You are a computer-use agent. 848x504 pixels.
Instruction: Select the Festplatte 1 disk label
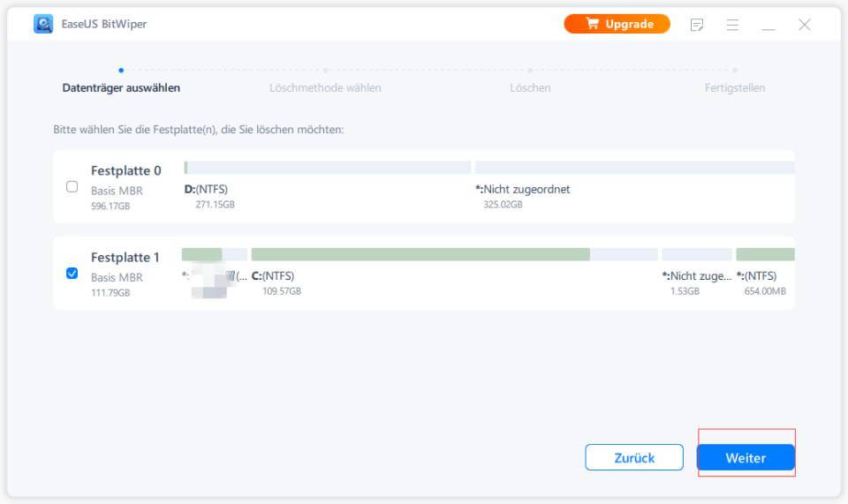pyautogui.click(x=125, y=258)
